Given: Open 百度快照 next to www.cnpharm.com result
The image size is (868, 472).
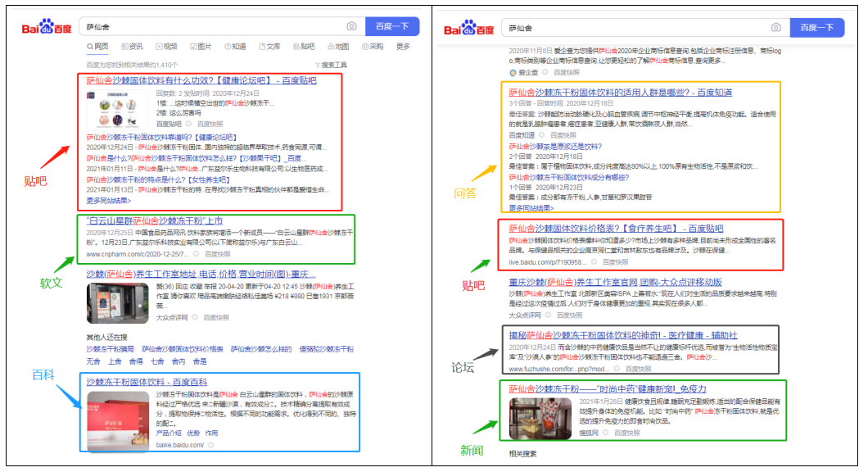Looking at the screenshot, I should [x=218, y=254].
